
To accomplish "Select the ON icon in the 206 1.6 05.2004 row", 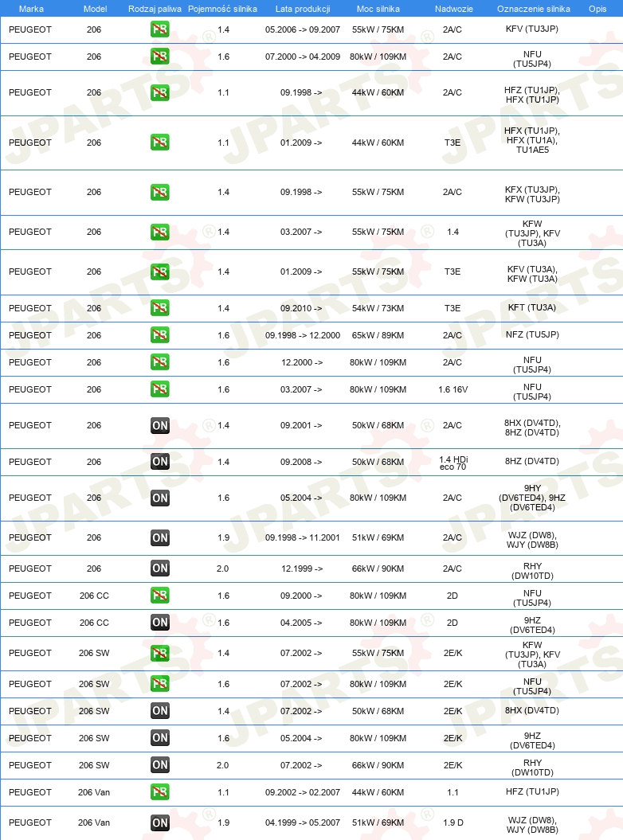I will [160, 498].
